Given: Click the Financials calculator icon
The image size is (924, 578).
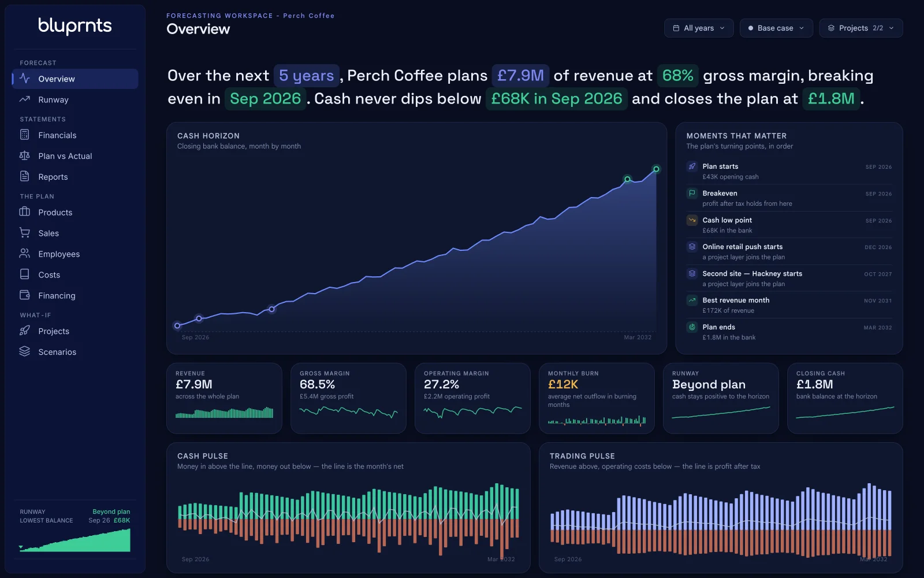Looking at the screenshot, I should pyautogui.click(x=24, y=135).
